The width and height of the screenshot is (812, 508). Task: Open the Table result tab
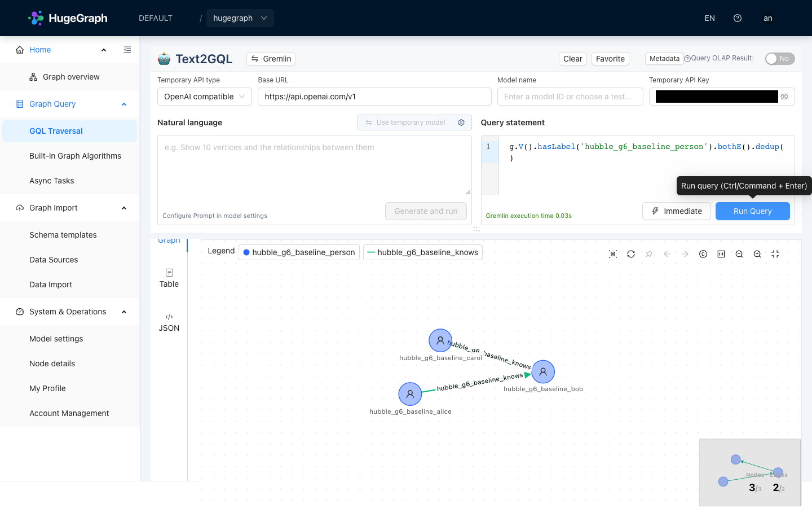tap(169, 278)
